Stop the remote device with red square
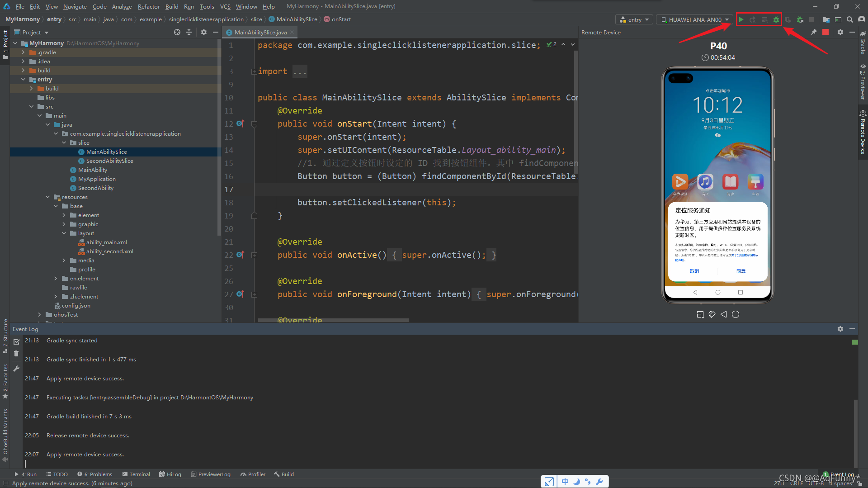The width and height of the screenshot is (868, 488). tap(826, 32)
